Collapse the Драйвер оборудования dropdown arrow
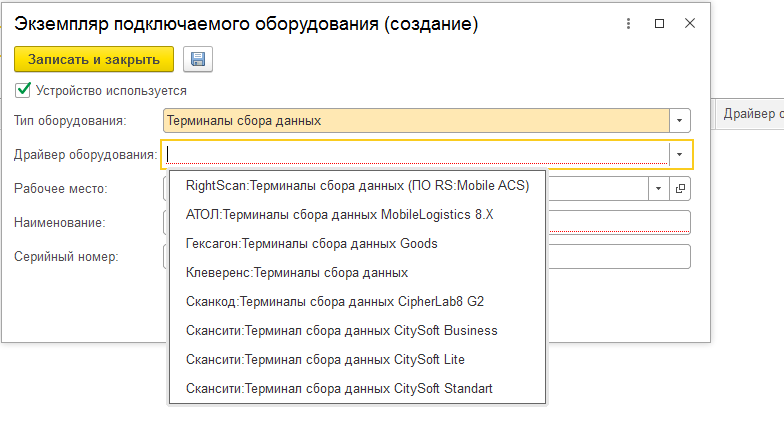784x427 pixels. point(680,154)
